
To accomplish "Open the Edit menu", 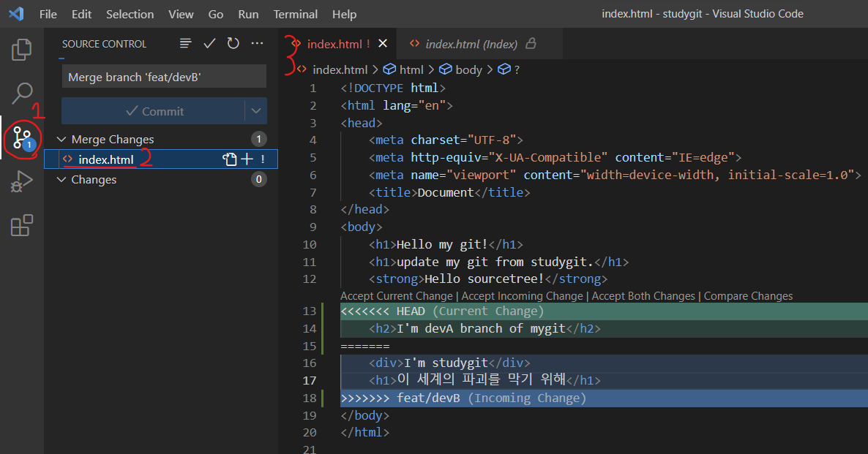I will click(x=81, y=15).
